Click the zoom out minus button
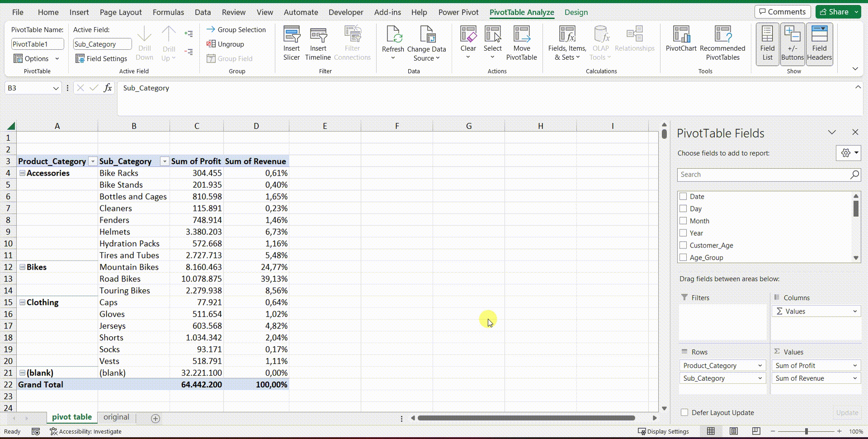This screenshot has width=868, height=439. pyautogui.click(x=773, y=431)
